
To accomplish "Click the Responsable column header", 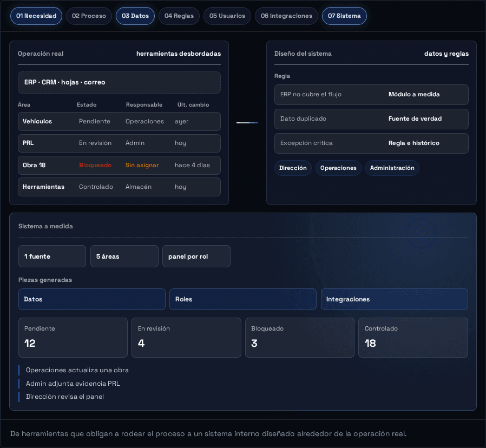I will (144, 105).
